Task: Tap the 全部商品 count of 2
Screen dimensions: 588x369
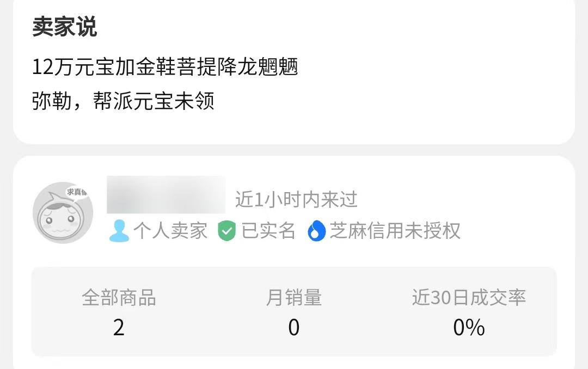Action: click(x=119, y=328)
